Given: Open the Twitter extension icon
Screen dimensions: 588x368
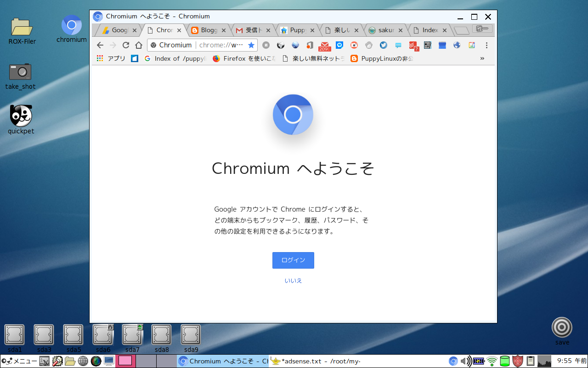Looking at the screenshot, I should (383, 45).
